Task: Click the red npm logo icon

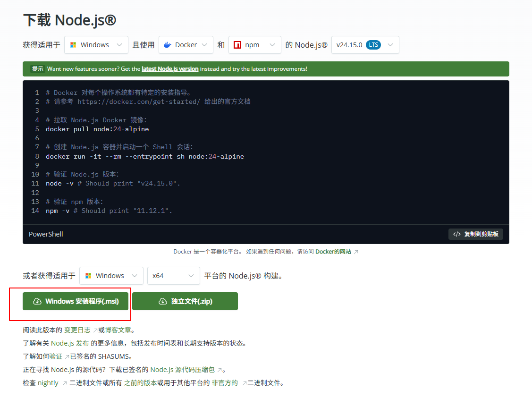Action: [237, 45]
